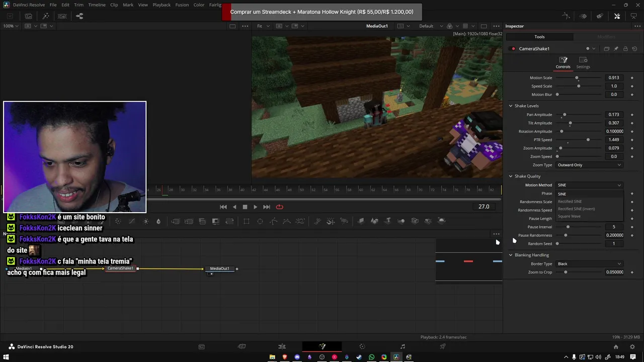Open node editor three-dot options

497,234
